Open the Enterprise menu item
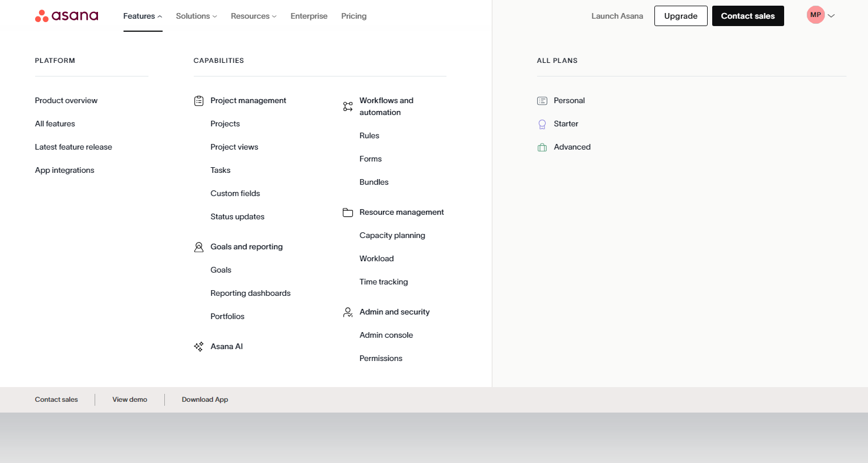The width and height of the screenshot is (868, 463). [309, 16]
